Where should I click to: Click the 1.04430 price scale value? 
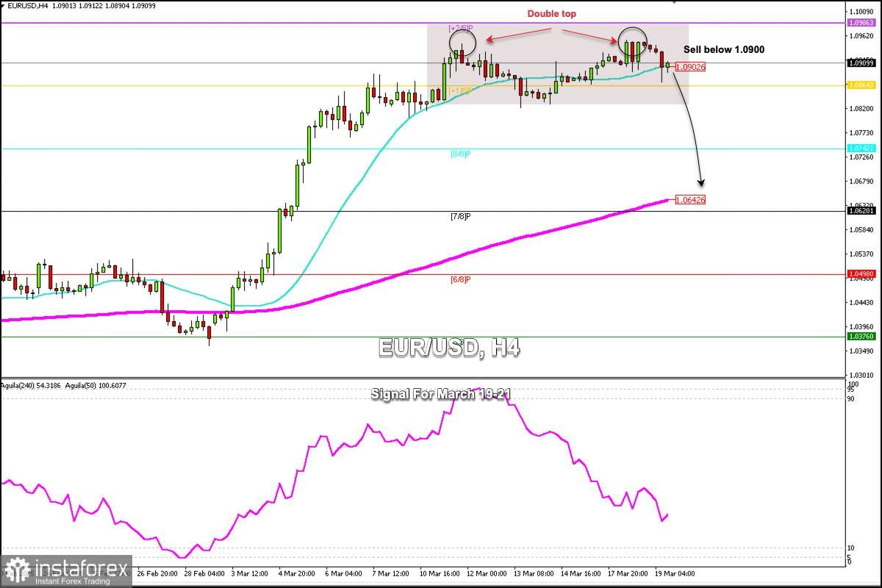[x=860, y=302]
